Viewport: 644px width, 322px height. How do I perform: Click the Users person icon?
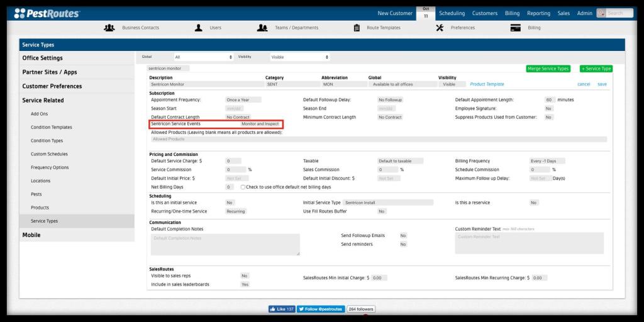(198, 28)
